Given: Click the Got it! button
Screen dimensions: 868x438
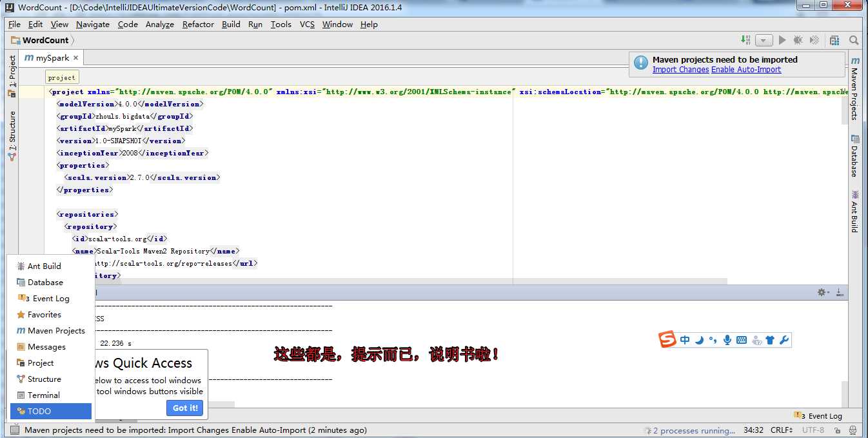Looking at the screenshot, I should pyautogui.click(x=185, y=408).
